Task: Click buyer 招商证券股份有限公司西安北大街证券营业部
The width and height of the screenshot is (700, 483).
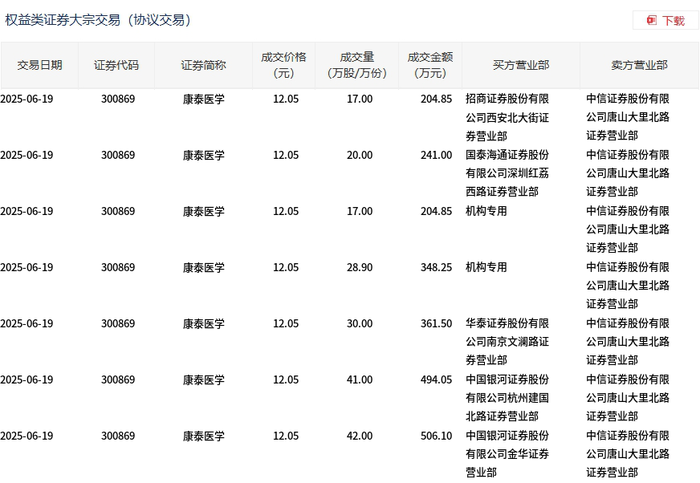Action: [x=507, y=117]
